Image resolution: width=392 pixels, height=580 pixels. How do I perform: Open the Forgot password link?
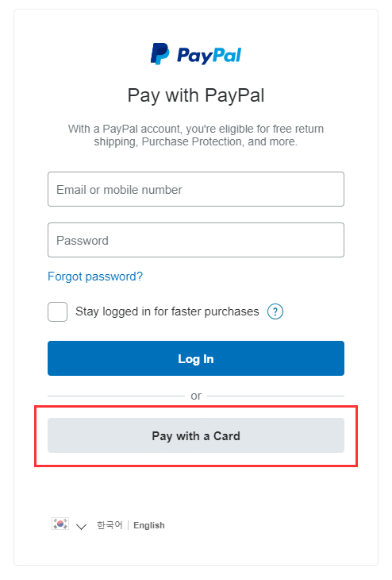coord(95,276)
